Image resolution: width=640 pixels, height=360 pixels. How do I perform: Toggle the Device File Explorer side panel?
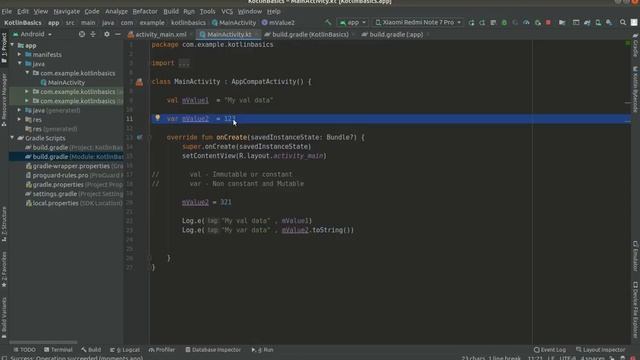636,310
